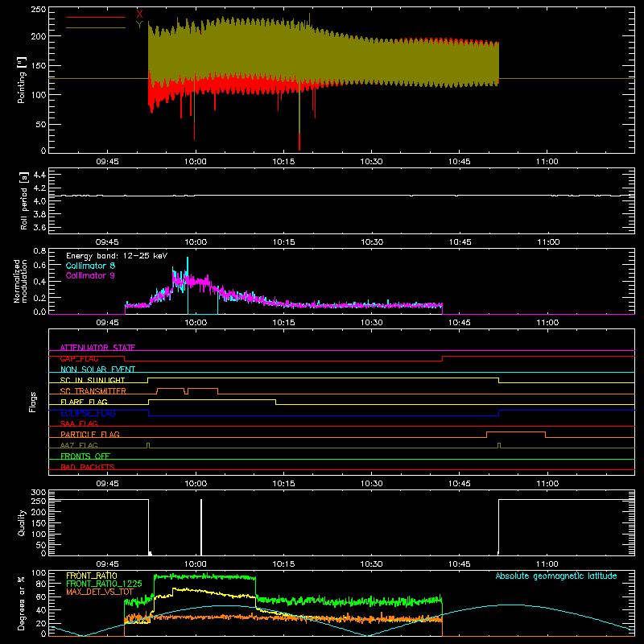Select the Flags axis title
Image resolution: width=644 pixels, height=644 pixels.
[33, 402]
